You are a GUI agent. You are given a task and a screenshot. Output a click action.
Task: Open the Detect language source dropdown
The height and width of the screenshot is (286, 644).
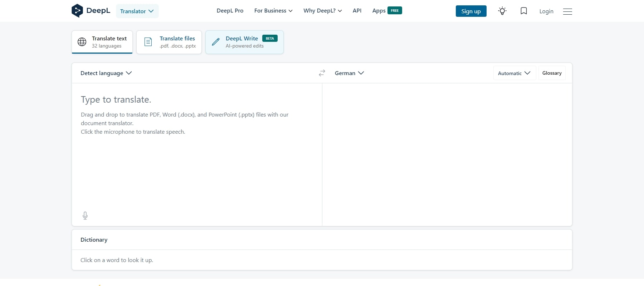106,73
